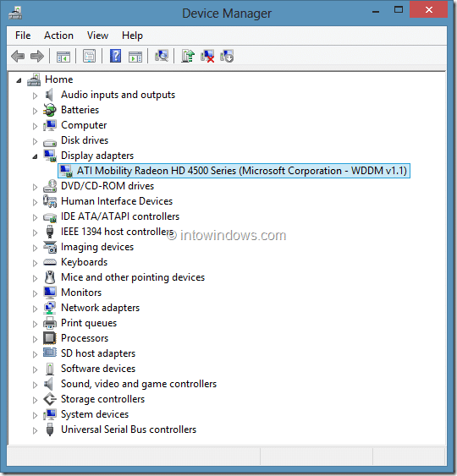
Task: Select the Storage controllers label
Action: (102, 399)
